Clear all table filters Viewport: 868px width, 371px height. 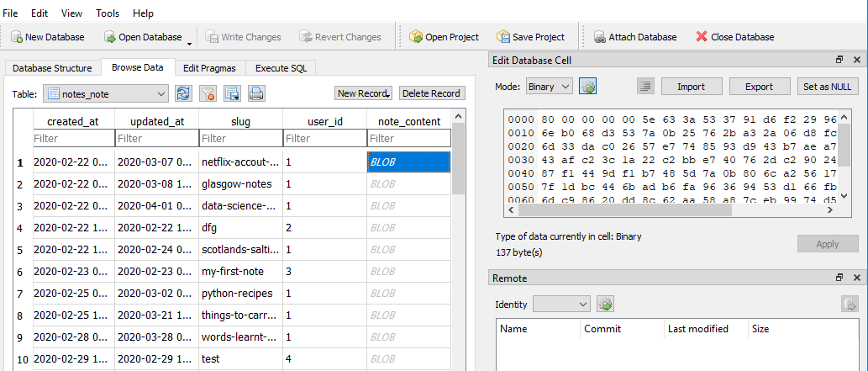[x=208, y=93]
